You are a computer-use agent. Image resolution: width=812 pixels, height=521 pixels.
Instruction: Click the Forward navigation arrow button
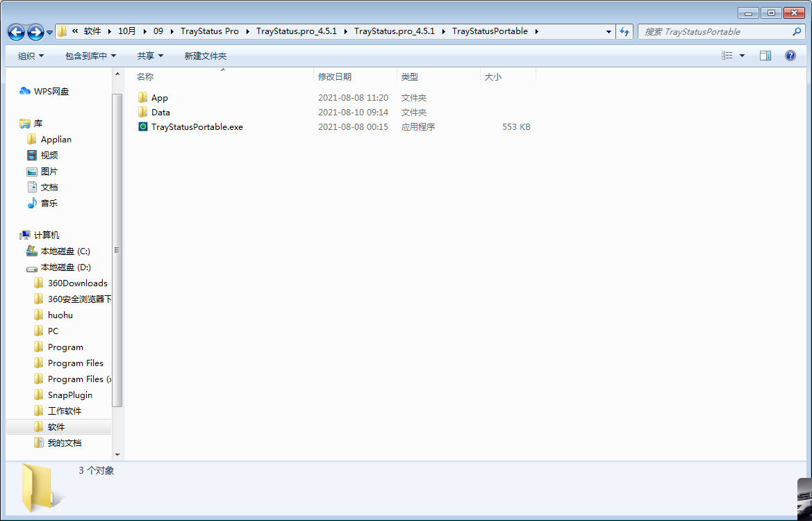click(x=35, y=32)
